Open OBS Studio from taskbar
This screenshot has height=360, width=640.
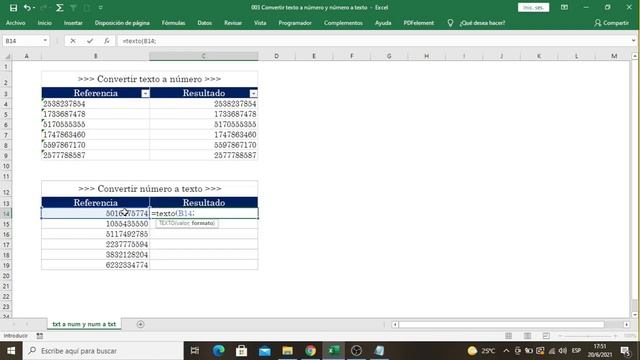point(356,351)
